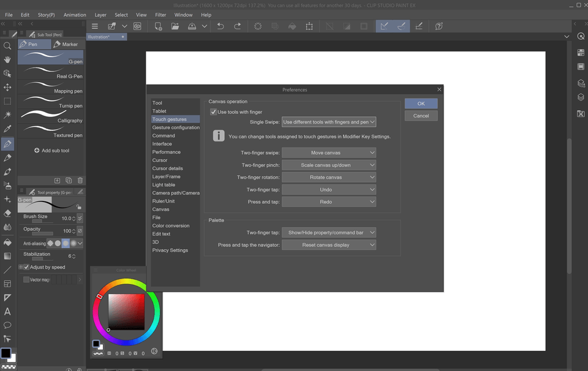Click the red color square in color wheel
Screen dimensions: 588x371
127,312
